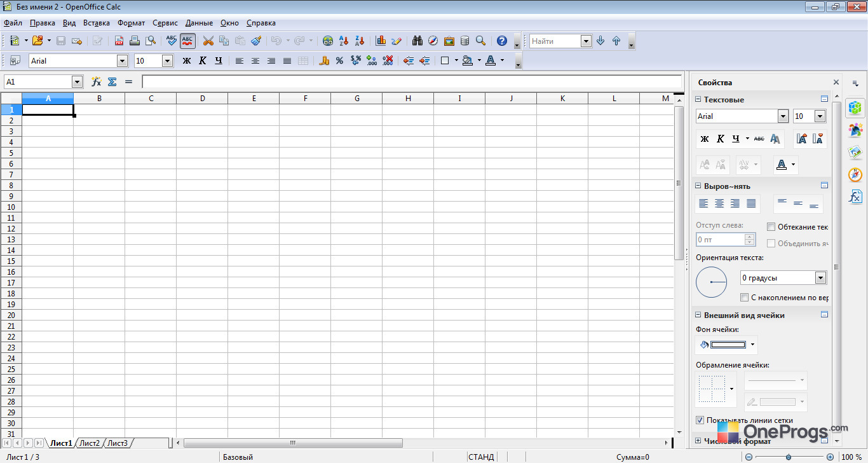Click the Function equals sign button

tap(128, 81)
